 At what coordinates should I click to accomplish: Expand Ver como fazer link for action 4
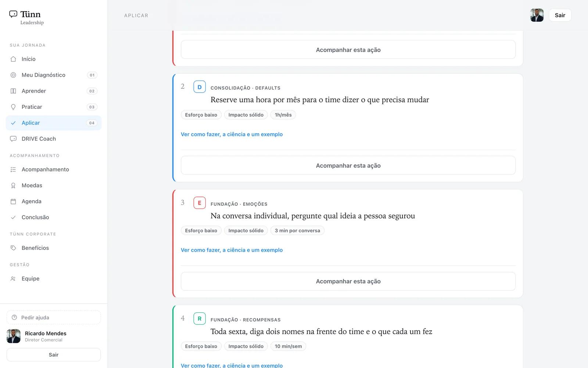[232, 365]
